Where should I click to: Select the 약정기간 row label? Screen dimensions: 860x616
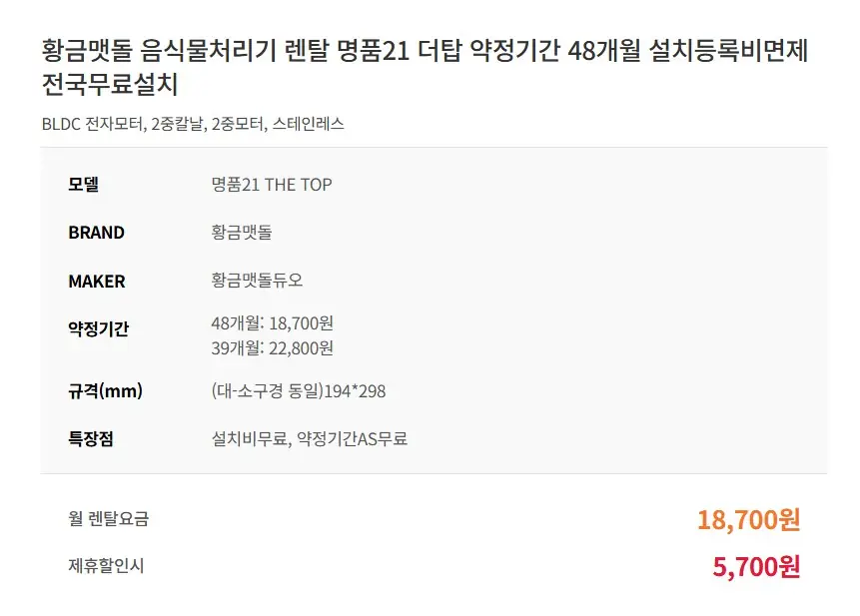pyautogui.click(x=98, y=329)
